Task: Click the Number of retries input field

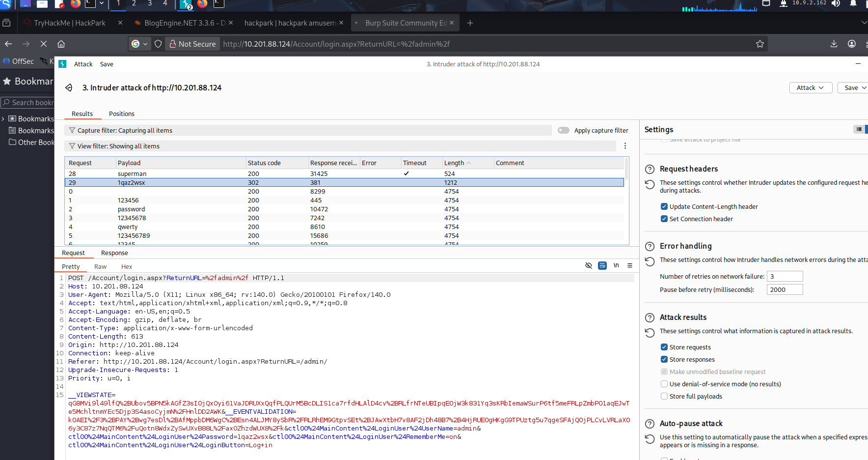Action: [785, 276]
